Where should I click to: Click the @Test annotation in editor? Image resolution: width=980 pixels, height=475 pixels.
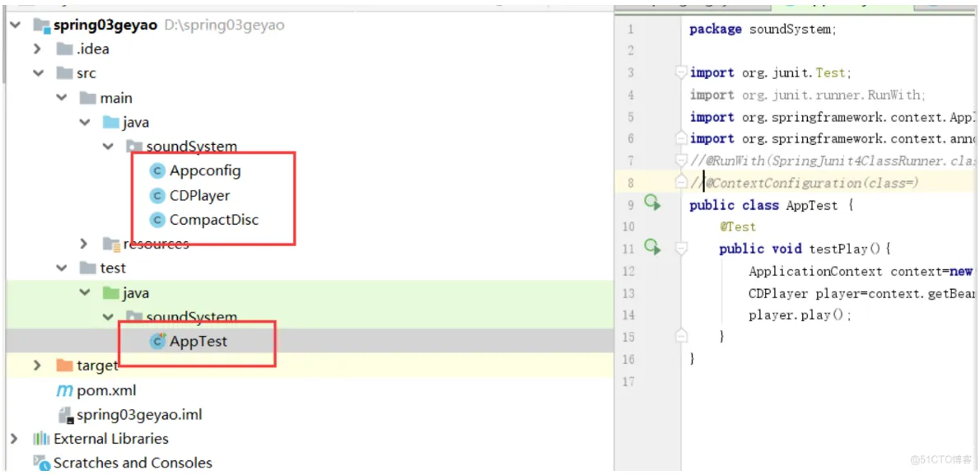(738, 227)
